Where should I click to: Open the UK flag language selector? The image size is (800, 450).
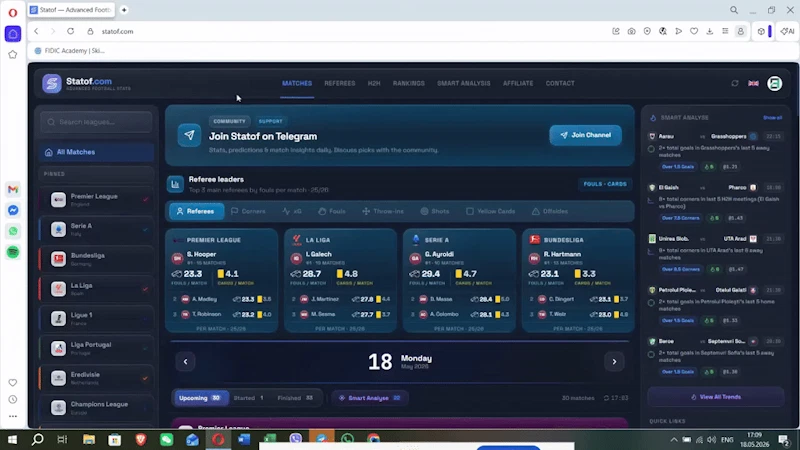pos(753,83)
